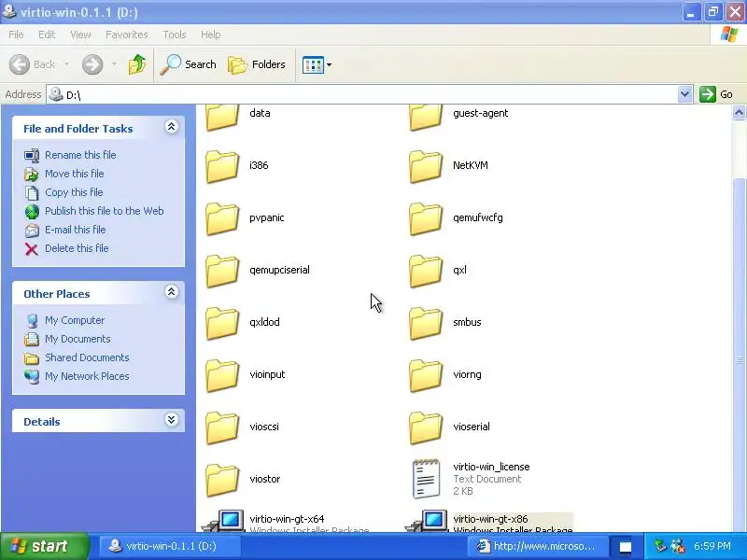The image size is (747, 560).
Task: Select virtio-win-gt-x64 installer package icon
Action: [223, 521]
